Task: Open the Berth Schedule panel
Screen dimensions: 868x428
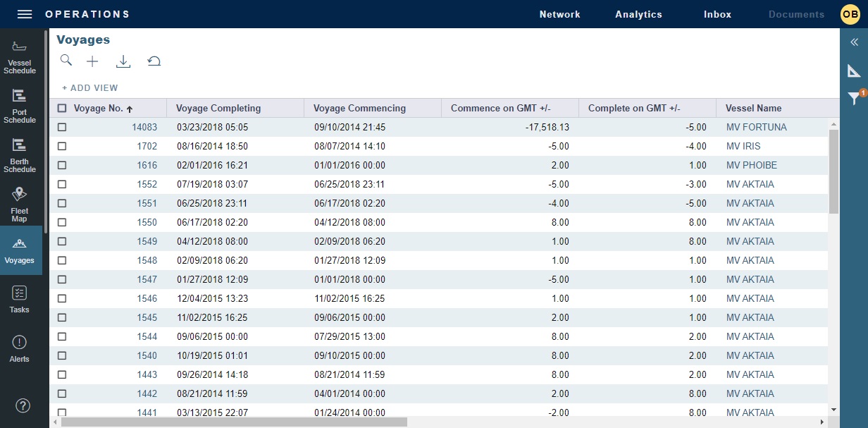Action: pyautogui.click(x=20, y=152)
